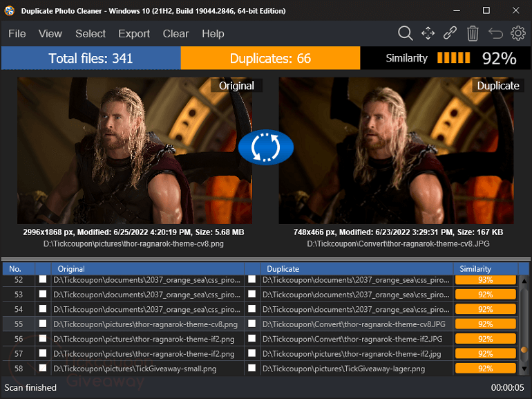Open the Select menu
This screenshot has height=399, width=532.
click(91, 34)
